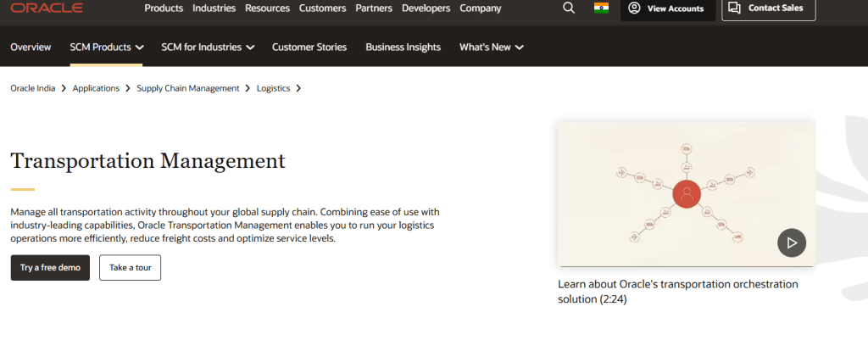This screenshot has height=340, width=868.
Task: Click the India flag country selector
Action: (x=601, y=8)
